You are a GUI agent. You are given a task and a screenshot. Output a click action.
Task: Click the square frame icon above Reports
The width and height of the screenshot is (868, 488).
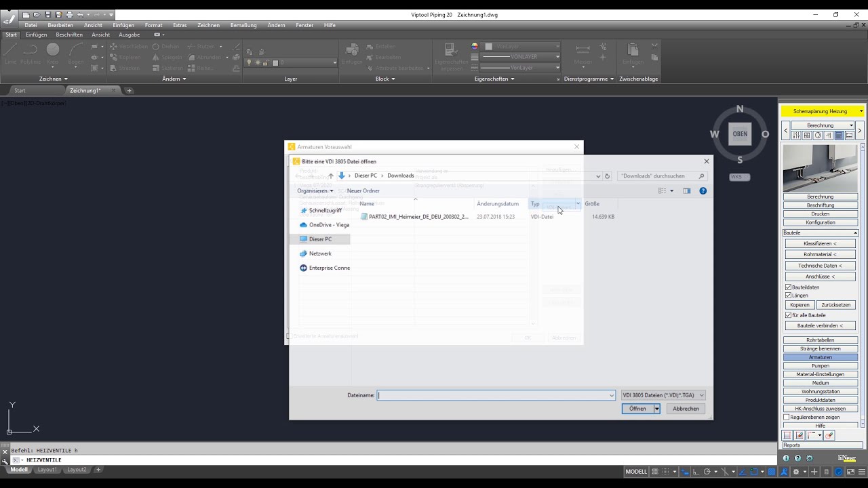pos(787,435)
